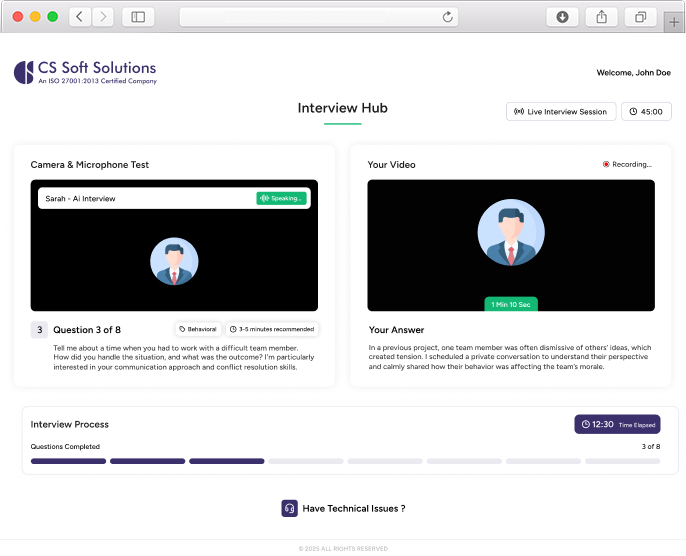The image size is (686, 556).
Task: Select the Behavioral question tag
Action: coord(197,329)
